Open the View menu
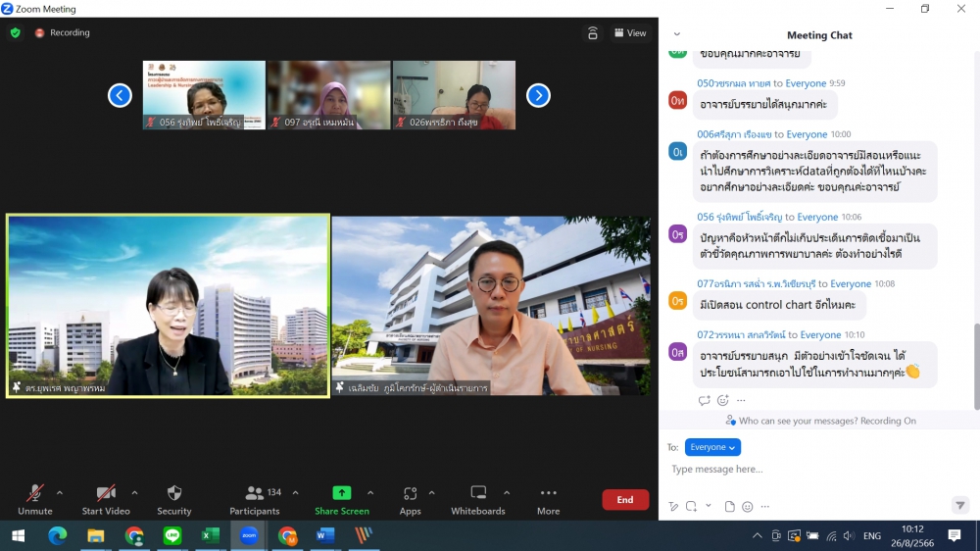The image size is (980, 551). 630,33
